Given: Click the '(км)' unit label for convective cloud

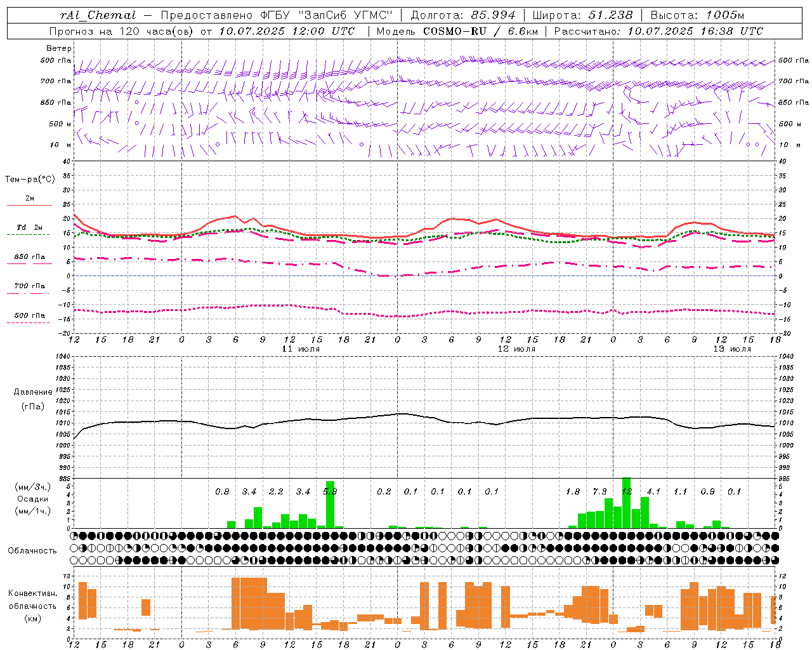Looking at the screenshot, I should [33, 618].
